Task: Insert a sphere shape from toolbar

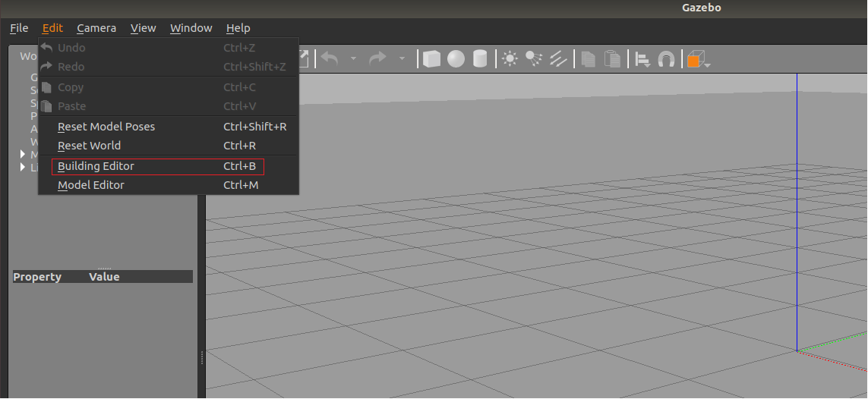Action: [x=456, y=59]
